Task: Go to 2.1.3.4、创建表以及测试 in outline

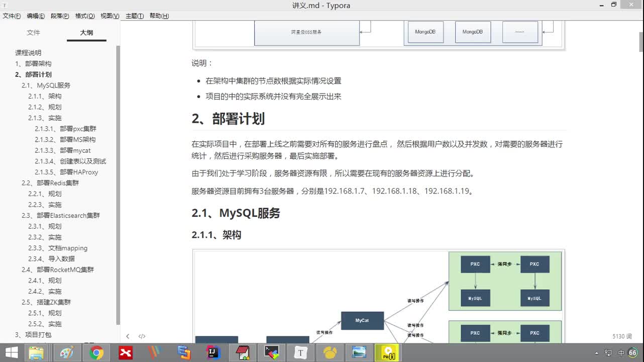Action: 70,161
